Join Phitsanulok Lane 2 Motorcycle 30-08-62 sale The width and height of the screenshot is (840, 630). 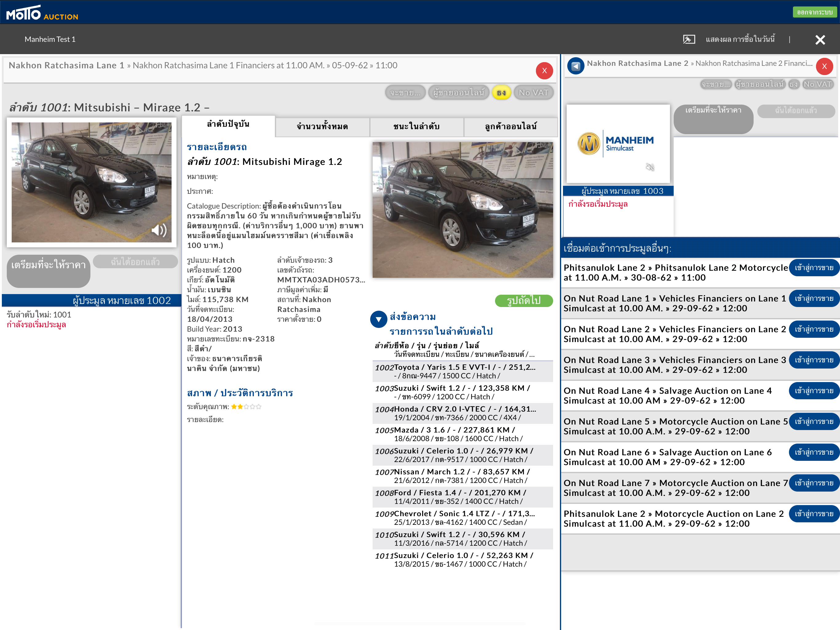(814, 268)
